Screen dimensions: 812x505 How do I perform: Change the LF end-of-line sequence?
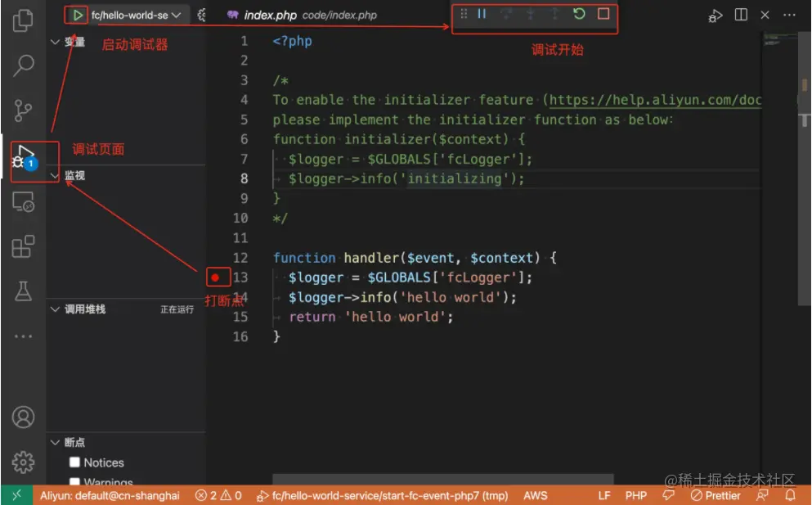[603, 496]
